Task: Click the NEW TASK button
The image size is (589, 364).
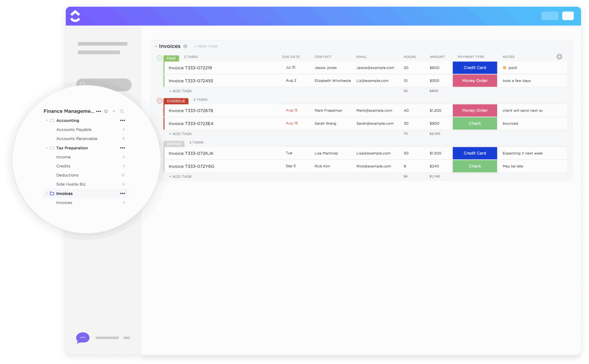Action: pyautogui.click(x=206, y=46)
